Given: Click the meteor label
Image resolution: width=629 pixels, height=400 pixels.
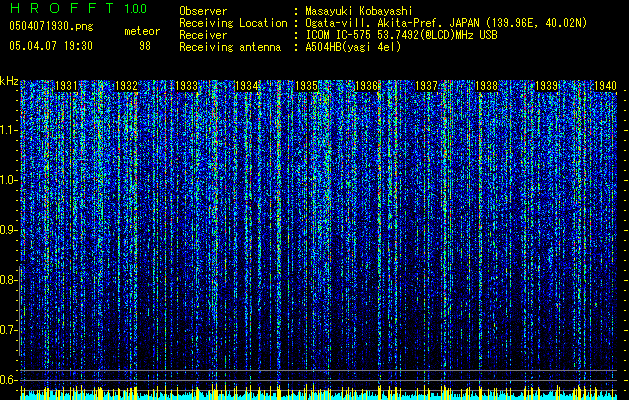Looking at the screenshot, I should 142,31.
